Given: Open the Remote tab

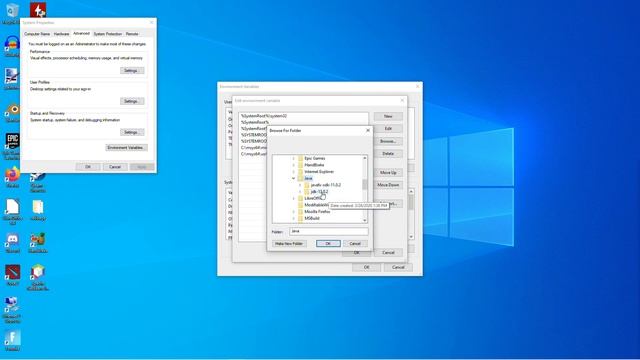Looking at the screenshot, I should [x=132, y=34].
